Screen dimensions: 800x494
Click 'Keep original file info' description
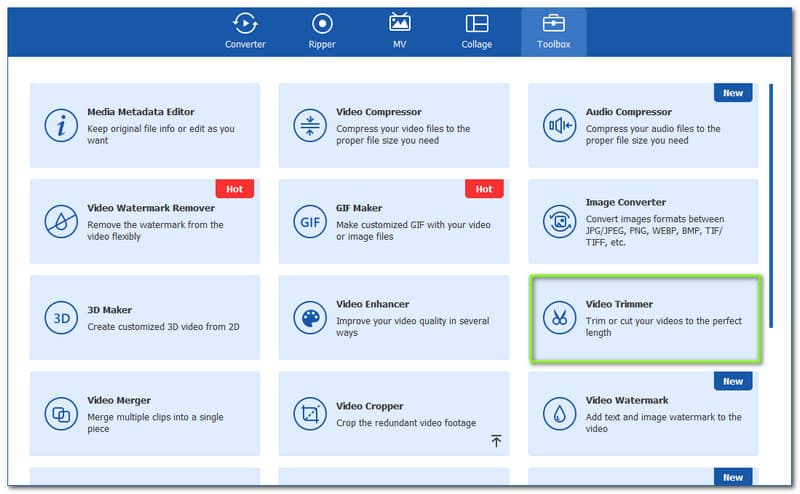(x=161, y=134)
